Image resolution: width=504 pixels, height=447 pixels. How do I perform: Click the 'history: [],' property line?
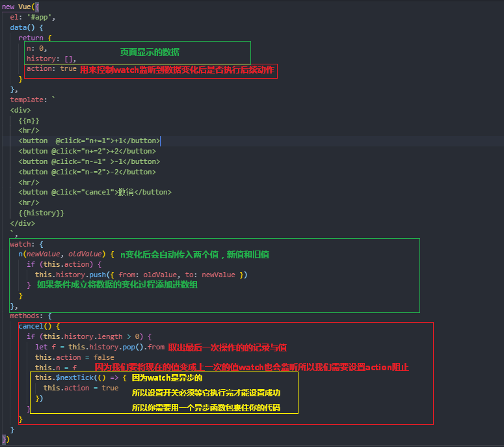pyautogui.click(x=51, y=59)
